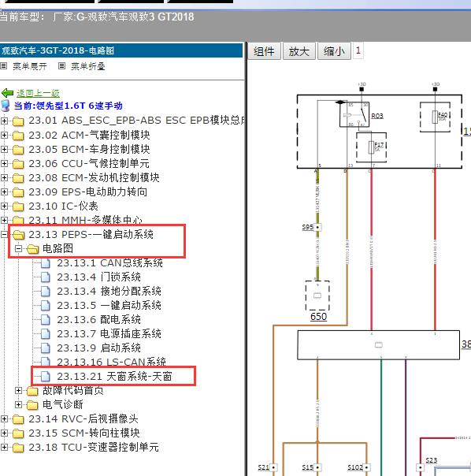Expand the 23.01 ABS_ESC_EPB folder
Viewport: 471px width, 476px height.
click(4, 121)
